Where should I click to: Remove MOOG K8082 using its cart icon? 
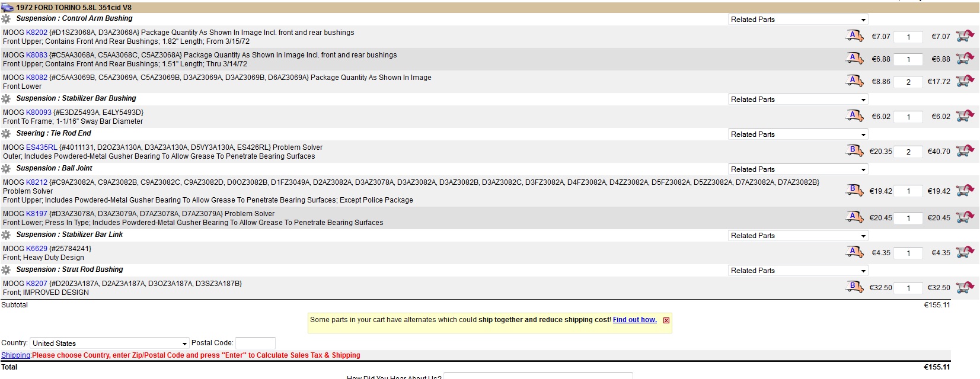pyautogui.click(x=965, y=81)
